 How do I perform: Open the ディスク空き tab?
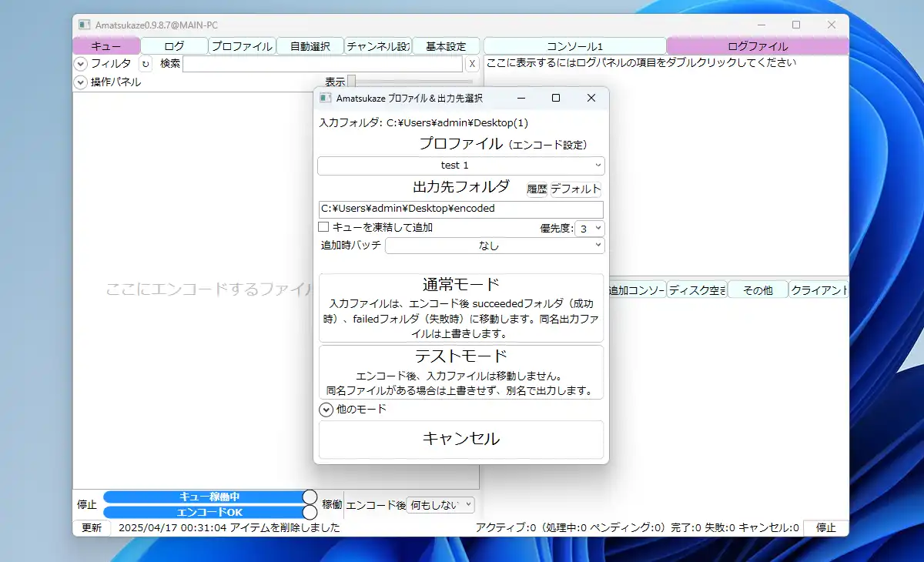[x=697, y=290]
